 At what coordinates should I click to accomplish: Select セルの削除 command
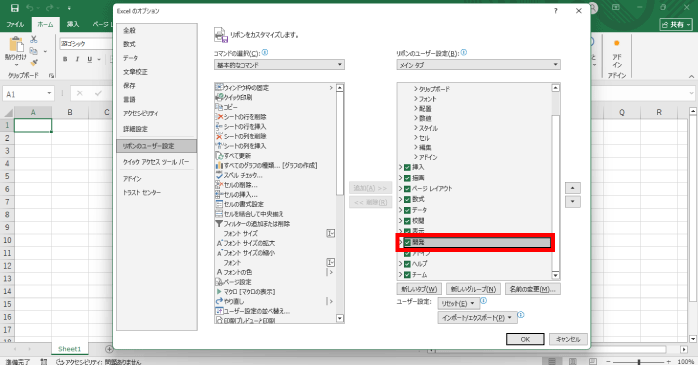click(x=274, y=185)
